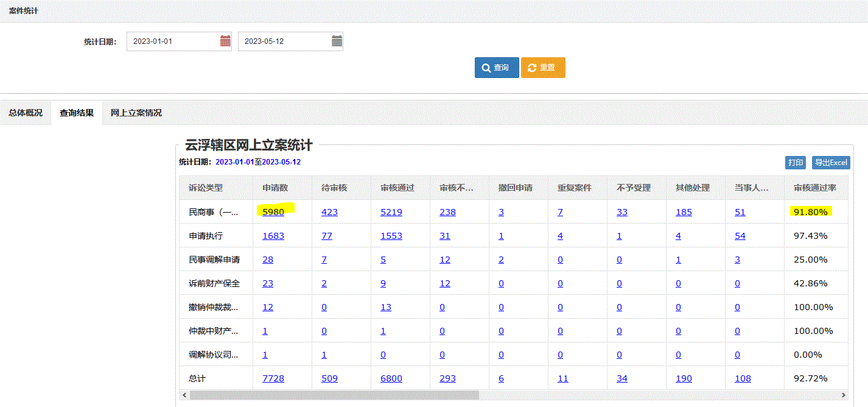Image resolution: width=868 pixels, height=407 pixels.
Task: Open the 423 pending review link
Action: pyautogui.click(x=329, y=212)
